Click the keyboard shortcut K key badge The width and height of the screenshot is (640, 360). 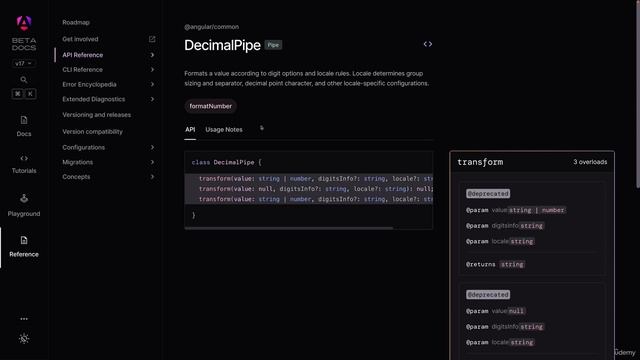click(x=30, y=94)
